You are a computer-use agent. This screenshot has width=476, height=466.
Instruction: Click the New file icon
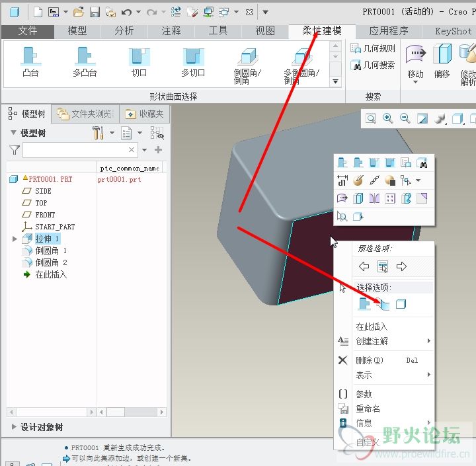click(x=38, y=12)
